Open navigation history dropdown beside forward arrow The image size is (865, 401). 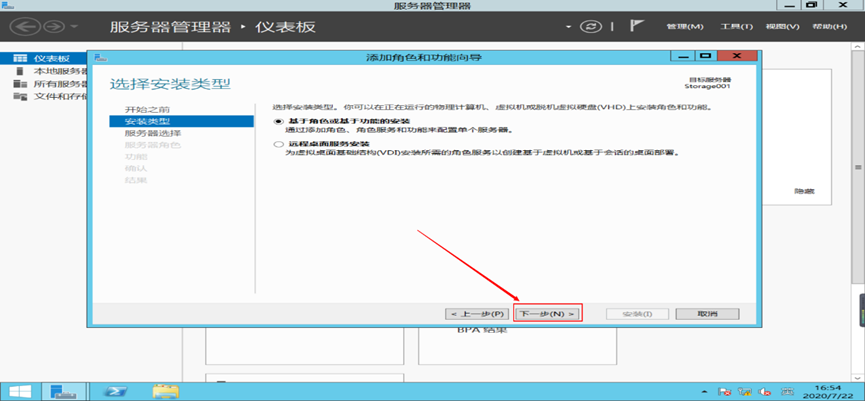pos(74,26)
